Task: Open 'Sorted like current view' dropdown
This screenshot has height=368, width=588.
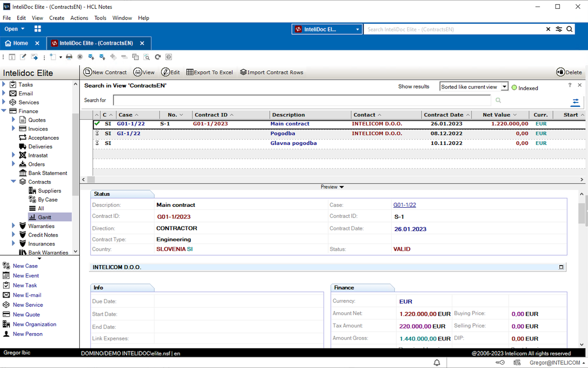Action: click(504, 87)
